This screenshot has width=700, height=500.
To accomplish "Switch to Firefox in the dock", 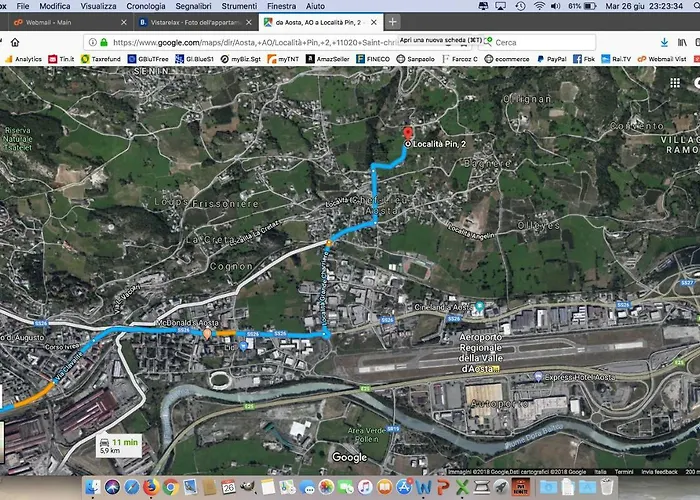I will click(x=151, y=487).
